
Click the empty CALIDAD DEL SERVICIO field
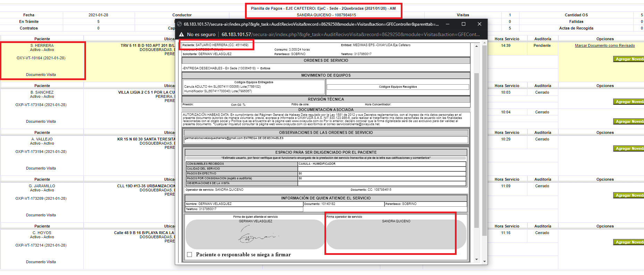click(x=382, y=169)
